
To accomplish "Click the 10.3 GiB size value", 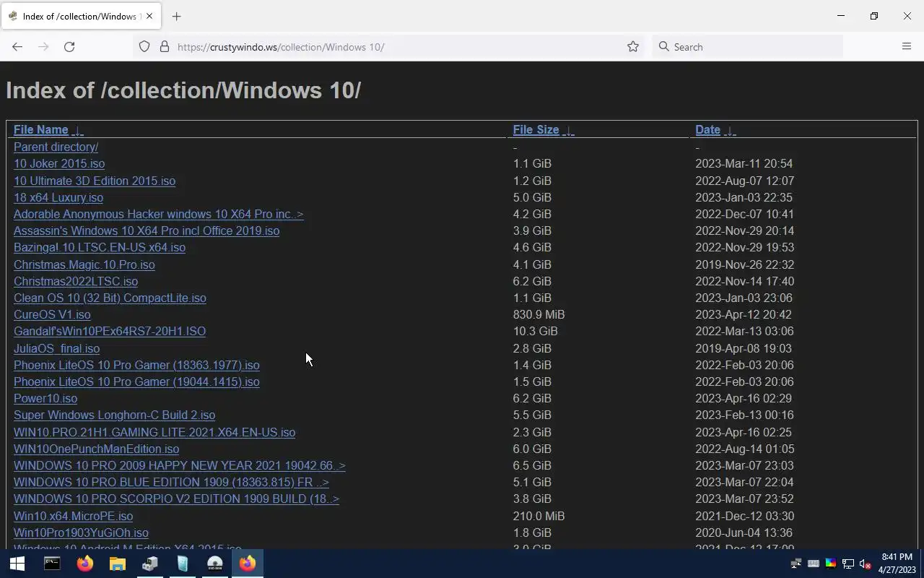I will point(536,331).
